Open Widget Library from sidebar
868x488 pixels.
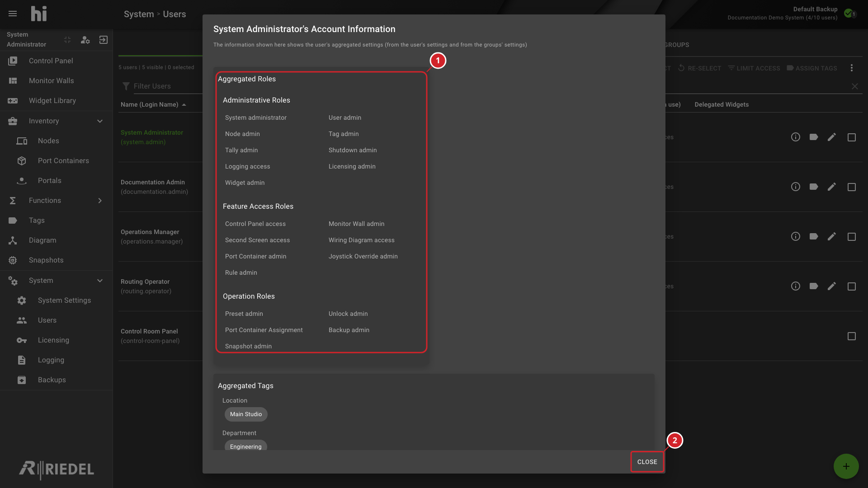coord(56,100)
